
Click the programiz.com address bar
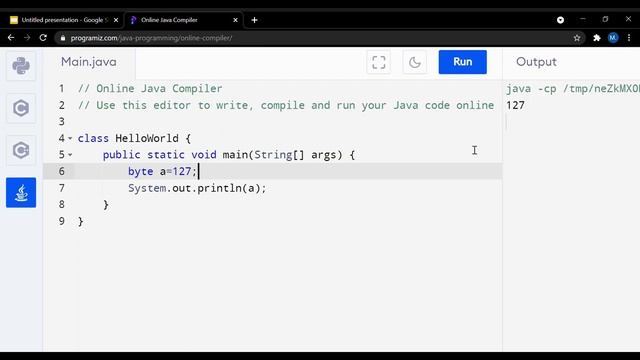[x=318, y=38]
